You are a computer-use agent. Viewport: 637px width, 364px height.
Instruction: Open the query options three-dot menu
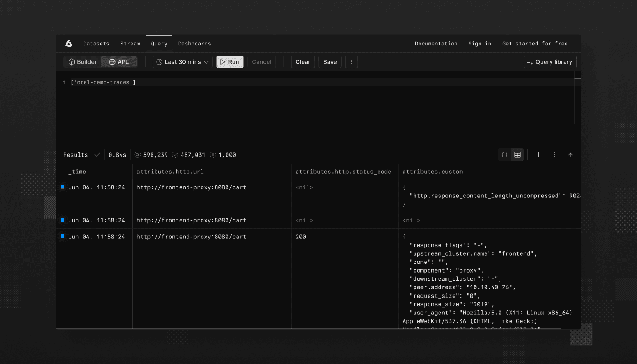coord(351,62)
